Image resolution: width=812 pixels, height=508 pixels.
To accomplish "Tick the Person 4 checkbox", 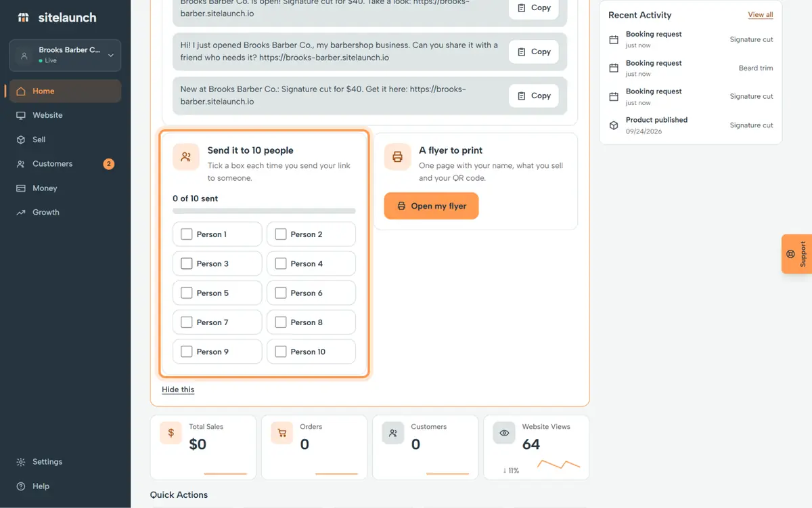I will tap(281, 263).
